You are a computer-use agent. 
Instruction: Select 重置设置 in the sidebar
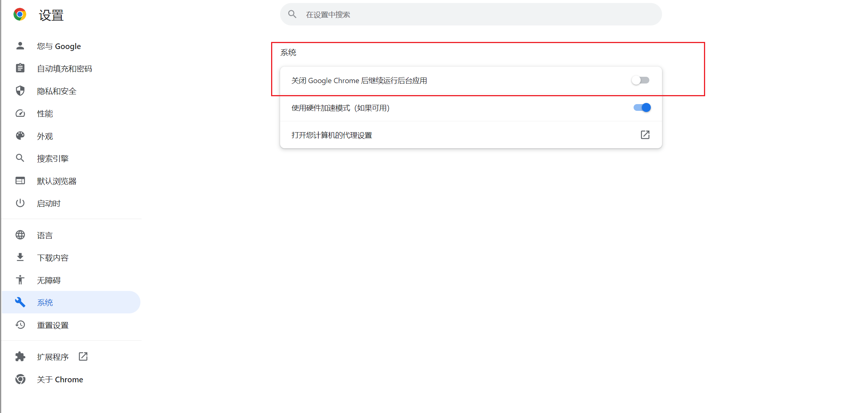[53, 325]
